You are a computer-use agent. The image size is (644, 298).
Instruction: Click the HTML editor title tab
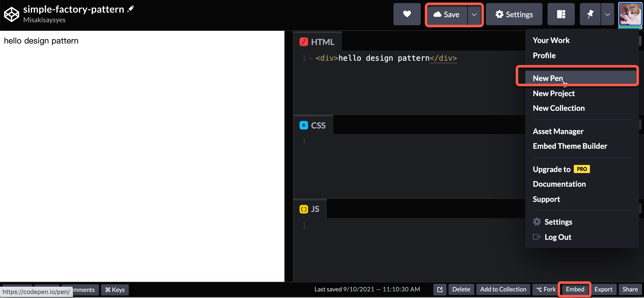(x=317, y=42)
